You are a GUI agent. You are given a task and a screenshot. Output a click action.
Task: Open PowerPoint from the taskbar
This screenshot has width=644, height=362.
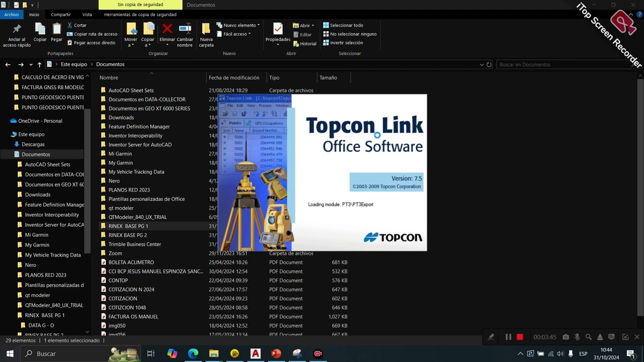pos(276,353)
